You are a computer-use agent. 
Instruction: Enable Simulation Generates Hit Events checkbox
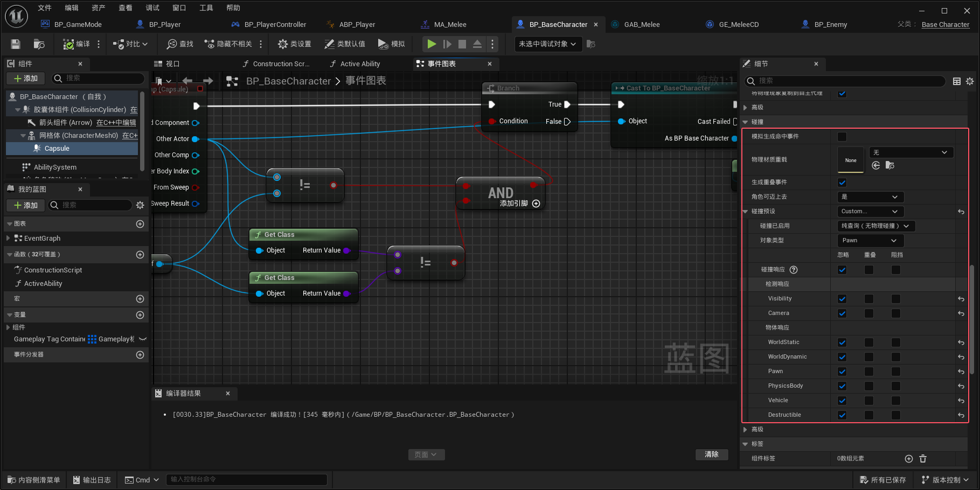point(842,137)
